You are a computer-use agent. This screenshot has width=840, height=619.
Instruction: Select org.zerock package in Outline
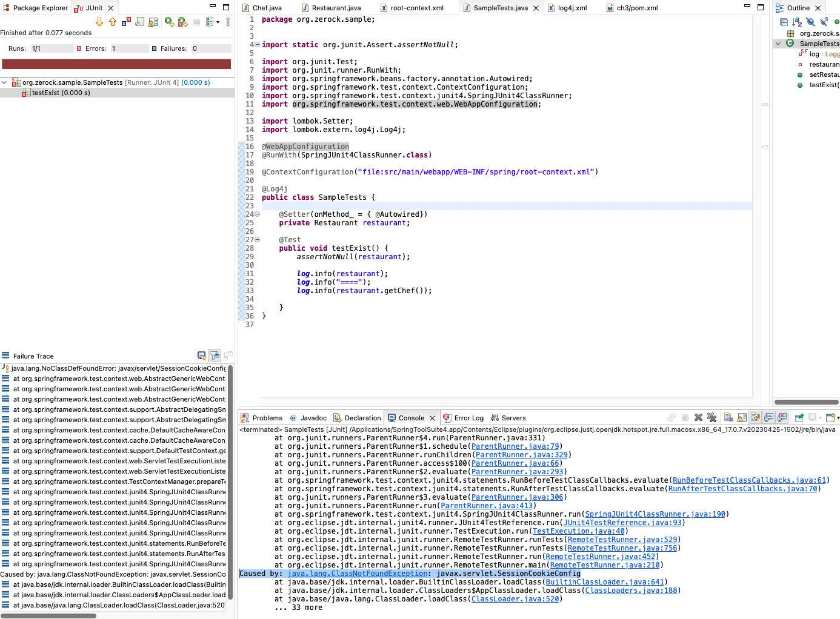tap(813, 33)
